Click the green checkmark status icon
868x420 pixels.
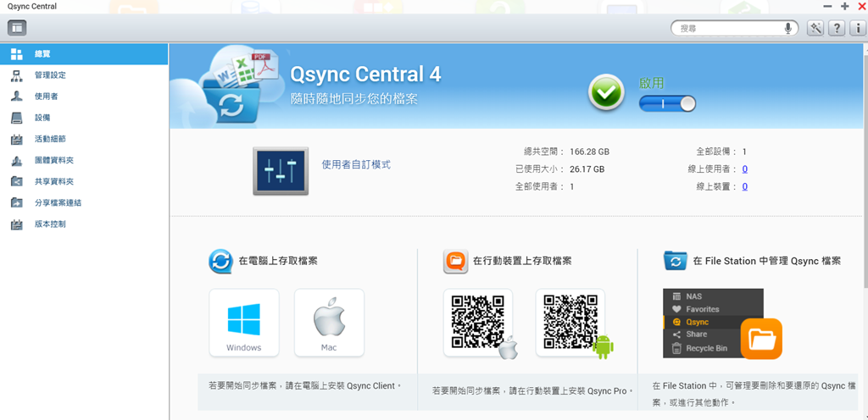point(607,93)
